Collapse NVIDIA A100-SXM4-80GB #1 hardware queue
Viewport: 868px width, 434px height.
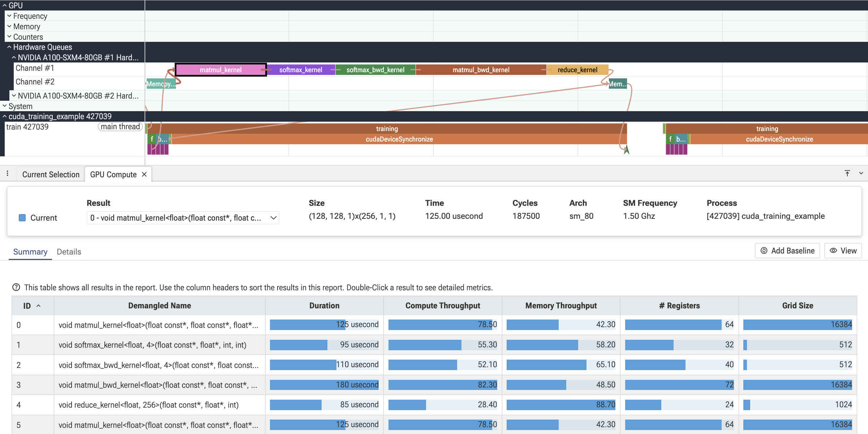click(x=14, y=57)
